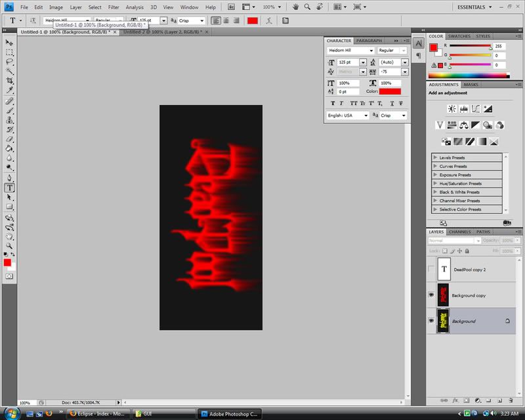The image size is (525, 420).
Task: Expand the Hue/Saturation Presets list
Action: (435, 183)
